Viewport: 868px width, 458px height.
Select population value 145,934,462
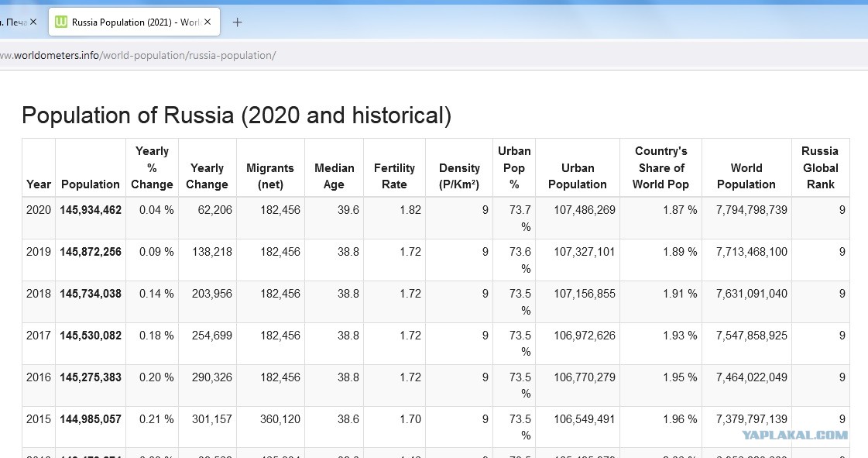(91, 210)
